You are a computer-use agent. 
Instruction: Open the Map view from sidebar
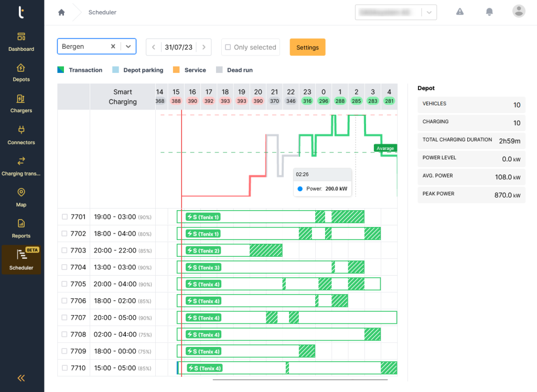(22, 198)
